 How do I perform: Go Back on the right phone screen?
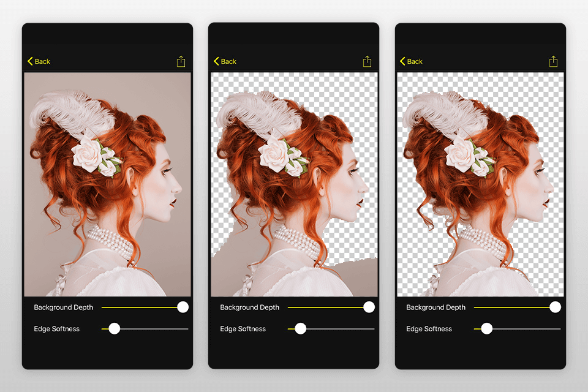(x=411, y=61)
